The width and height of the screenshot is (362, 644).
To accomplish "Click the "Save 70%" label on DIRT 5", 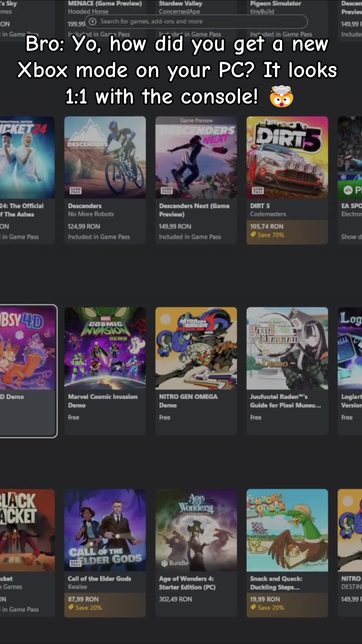I will pos(271,235).
